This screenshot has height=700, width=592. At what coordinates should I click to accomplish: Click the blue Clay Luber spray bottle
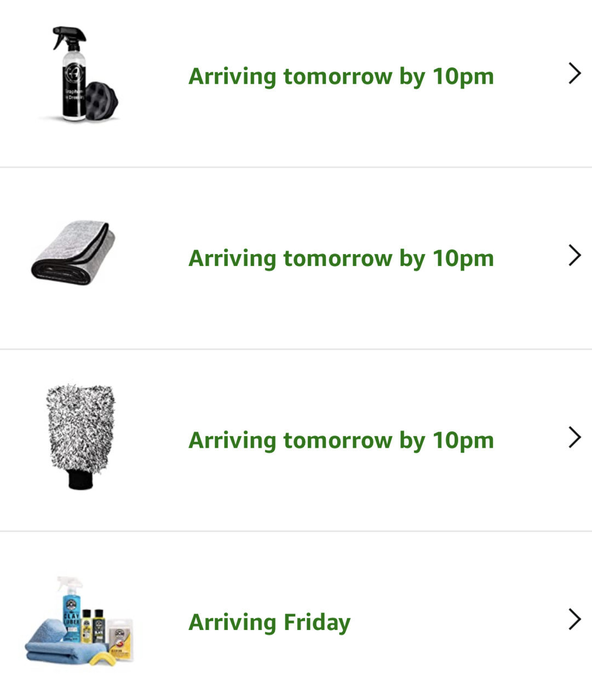coord(71,609)
